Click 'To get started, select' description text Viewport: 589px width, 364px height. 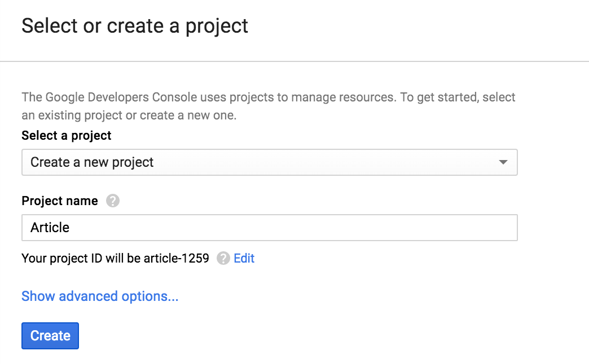pos(458,97)
